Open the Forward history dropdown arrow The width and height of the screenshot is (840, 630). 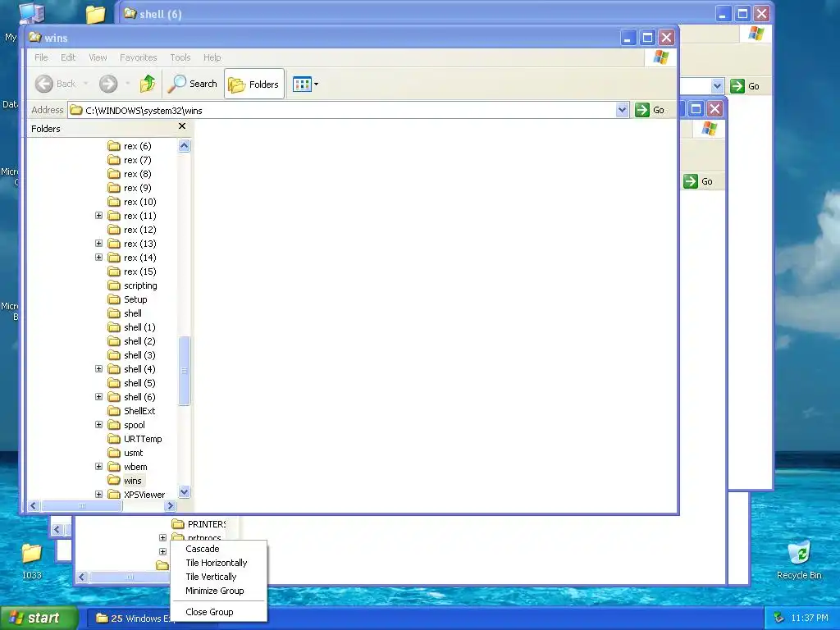(x=127, y=84)
